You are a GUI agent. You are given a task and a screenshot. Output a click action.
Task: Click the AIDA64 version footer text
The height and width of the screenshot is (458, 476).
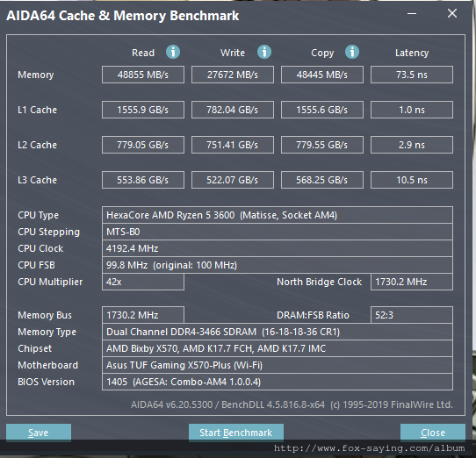pyautogui.click(x=292, y=404)
